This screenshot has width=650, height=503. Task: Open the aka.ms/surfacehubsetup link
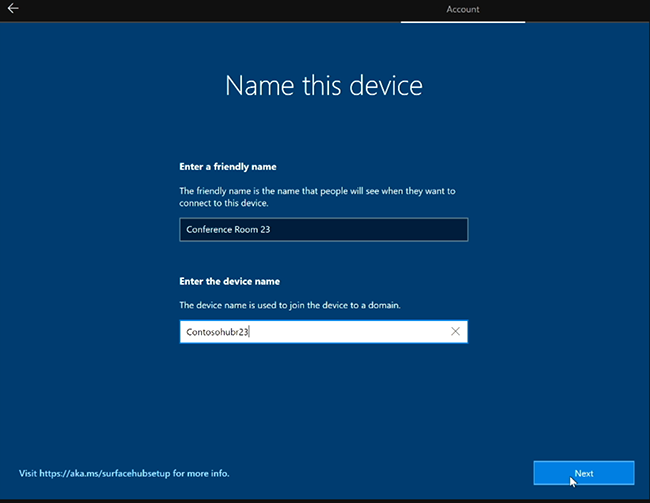104,473
